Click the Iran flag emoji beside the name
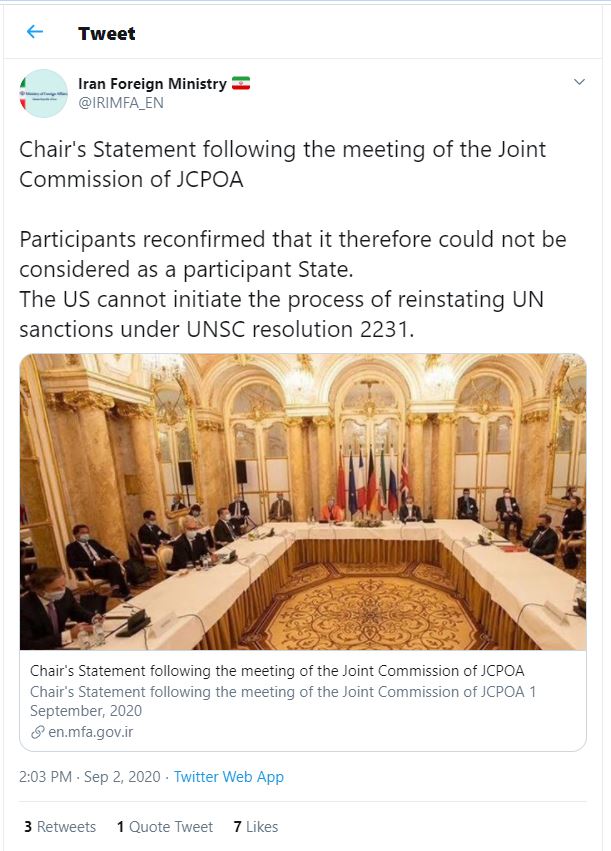Viewport: 611px width, 851px height. pos(240,83)
